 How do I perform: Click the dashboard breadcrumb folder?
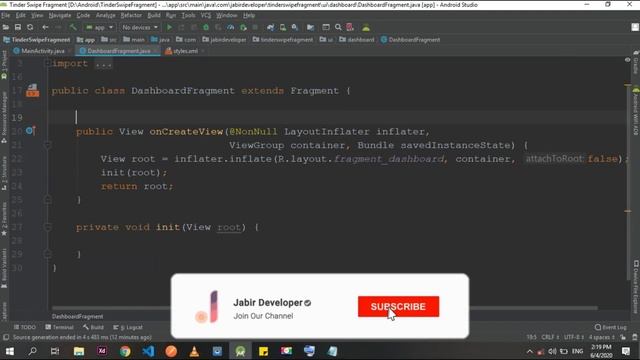coord(356,40)
